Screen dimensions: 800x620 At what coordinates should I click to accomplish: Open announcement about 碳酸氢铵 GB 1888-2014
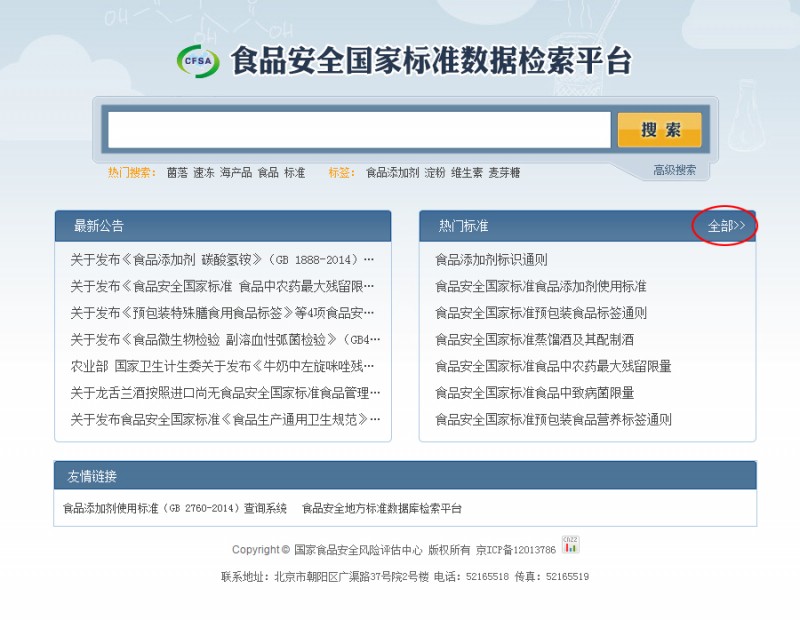[221, 259]
